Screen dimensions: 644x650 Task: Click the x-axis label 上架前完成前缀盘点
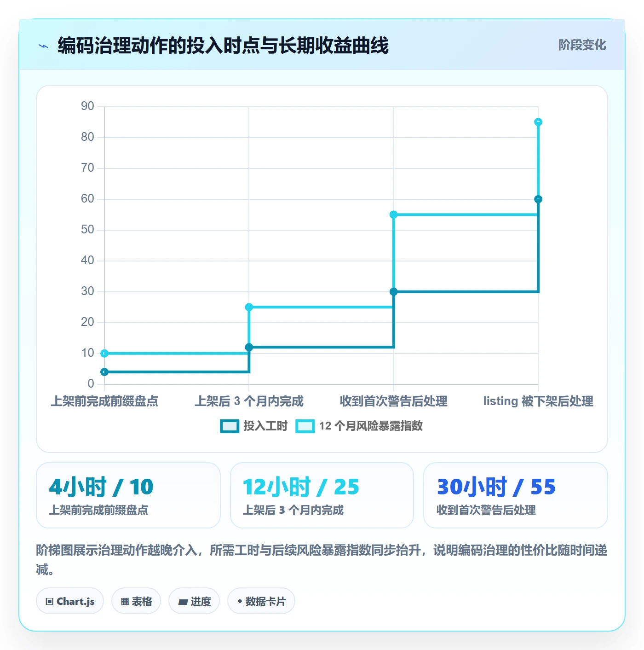pyautogui.click(x=104, y=401)
